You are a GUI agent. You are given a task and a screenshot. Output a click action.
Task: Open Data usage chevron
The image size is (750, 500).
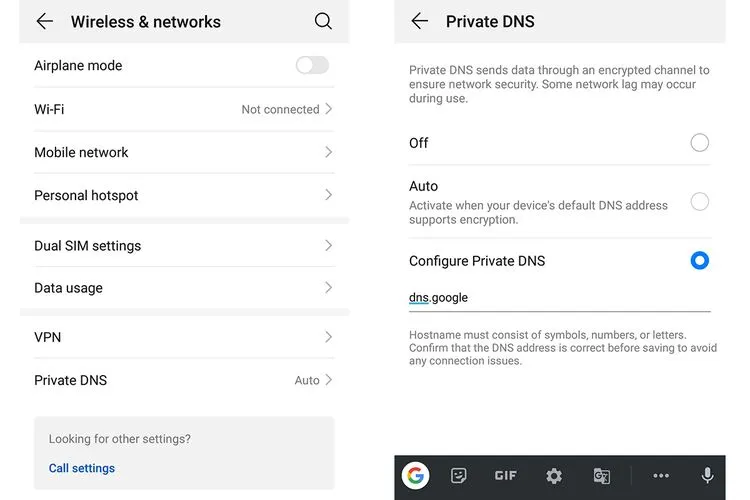329,288
